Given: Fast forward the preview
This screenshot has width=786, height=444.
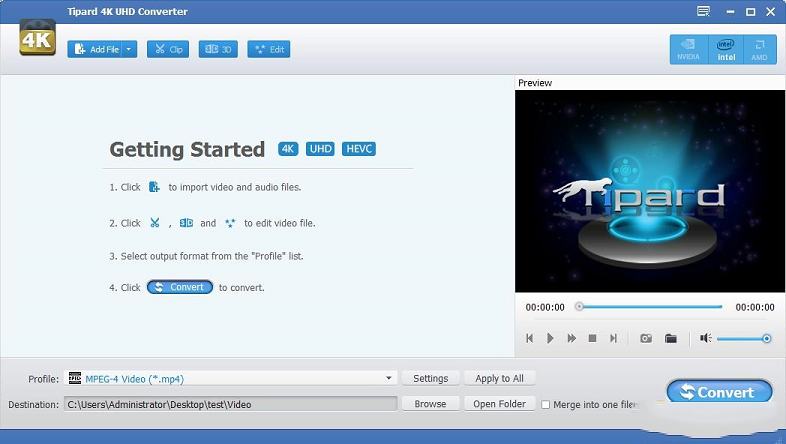Looking at the screenshot, I should [x=571, y=338].
